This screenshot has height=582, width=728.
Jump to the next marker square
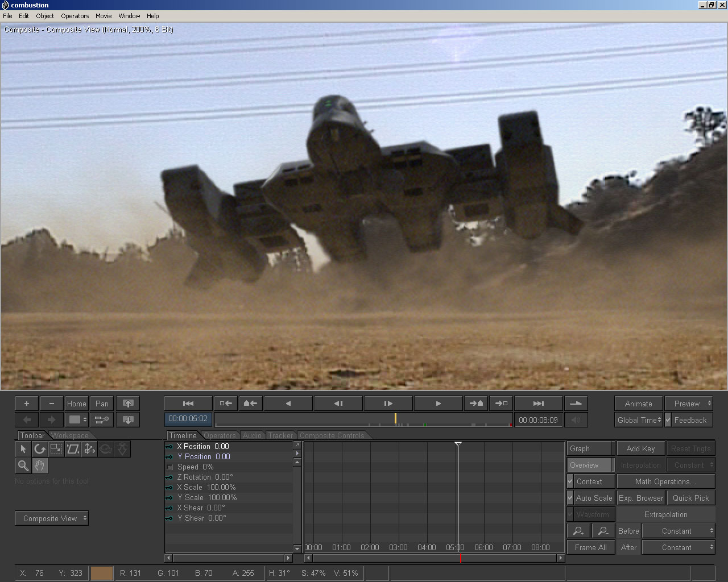501,404
